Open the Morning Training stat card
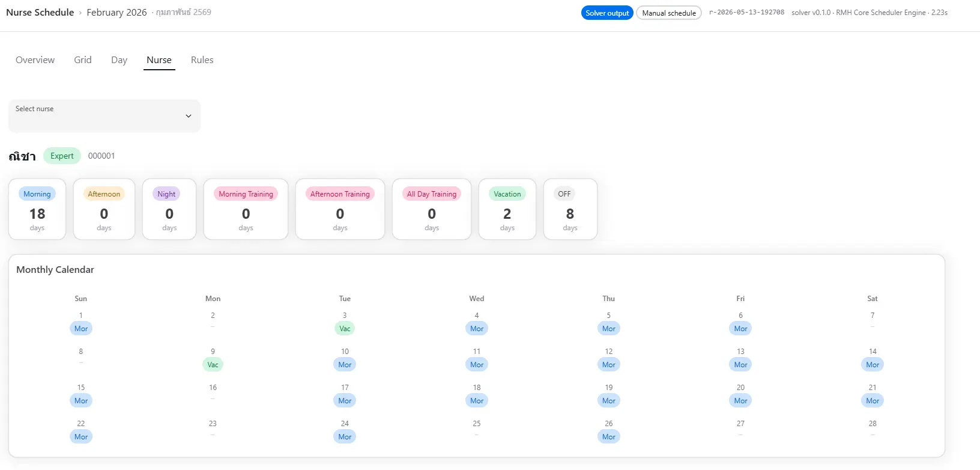Screen dimensions: 980x470 pos(246,209)
